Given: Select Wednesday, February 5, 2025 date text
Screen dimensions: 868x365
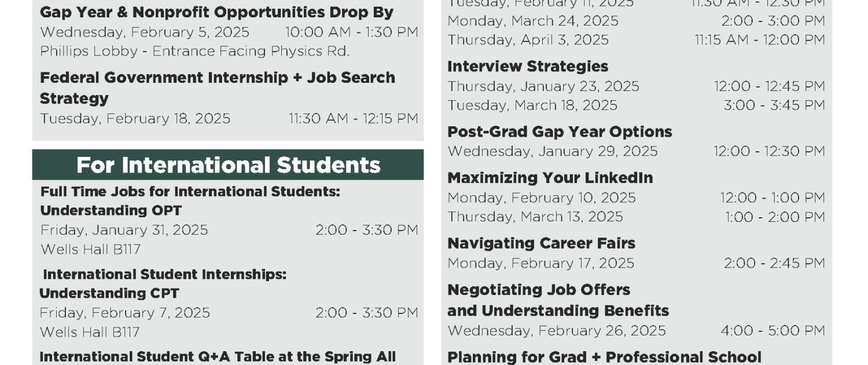Looking at the screenshot, I should coord(145,32).
